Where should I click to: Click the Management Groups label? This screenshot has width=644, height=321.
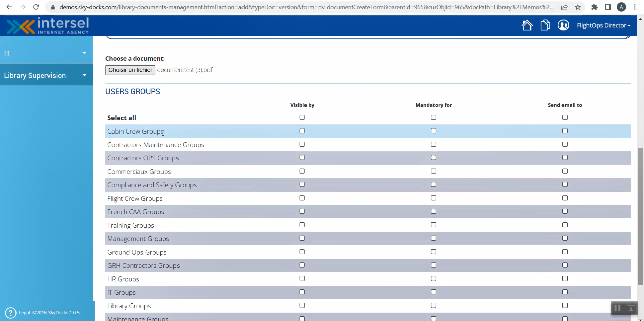point(138,239)
